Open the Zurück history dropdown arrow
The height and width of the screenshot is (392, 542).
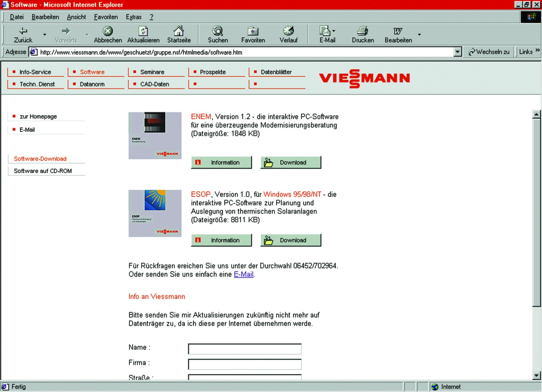point(45,35)
